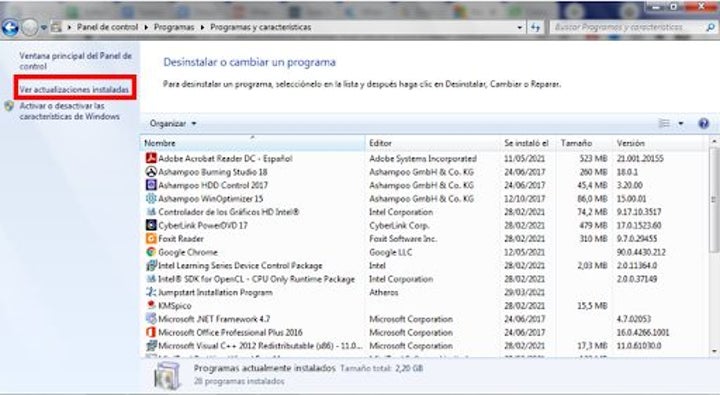The width and height of the screenshot is (720, 395).
Task: Sort by the Versión column header
Action: point(659,143)
